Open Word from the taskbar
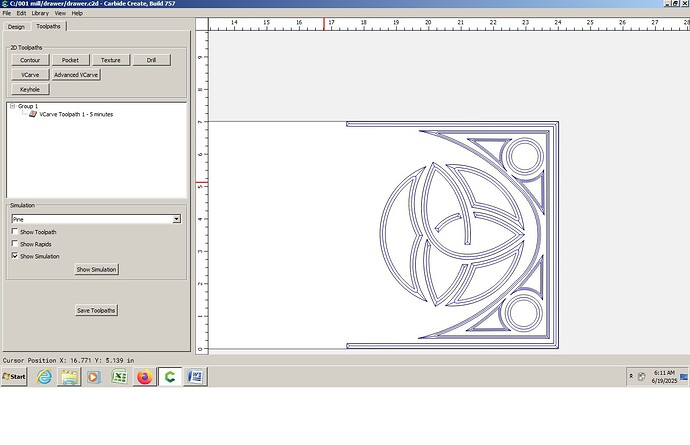This screenshot has height=445, width=690. coord(195,377)
